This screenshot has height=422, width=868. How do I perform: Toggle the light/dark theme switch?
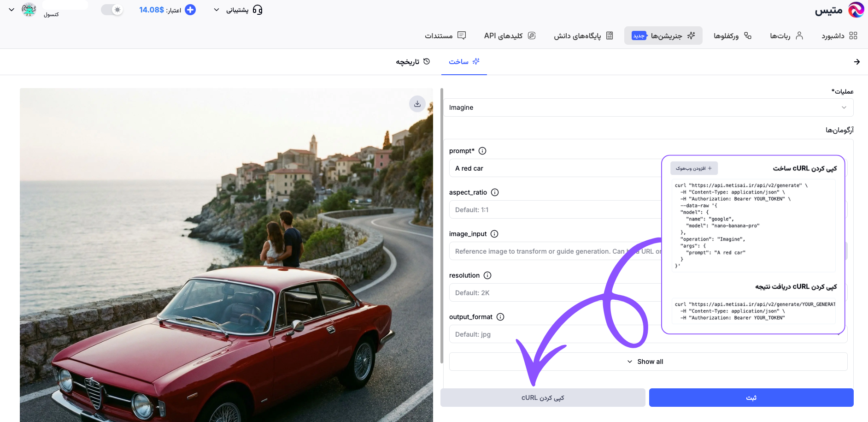[x=112, y=10]
